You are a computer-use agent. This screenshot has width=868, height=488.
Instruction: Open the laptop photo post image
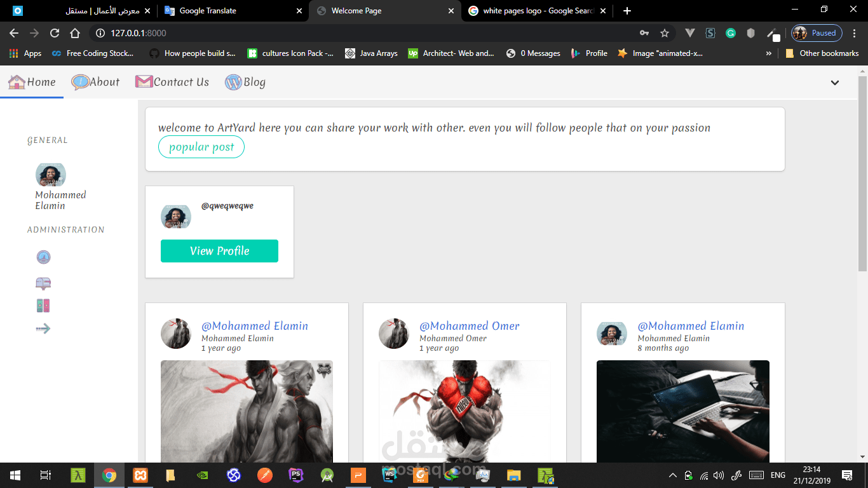point(682,411)
